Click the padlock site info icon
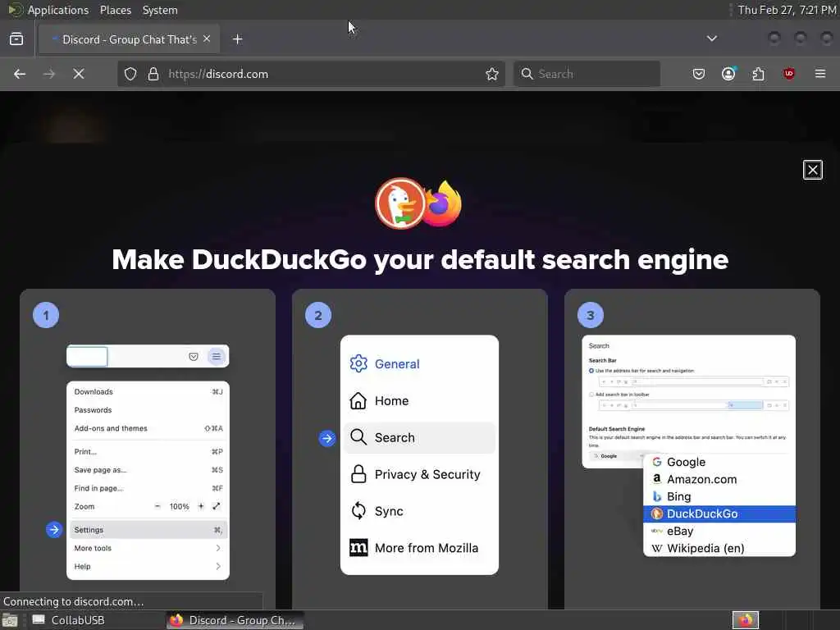Screen dimensions: 840x630 click(153, 74)
